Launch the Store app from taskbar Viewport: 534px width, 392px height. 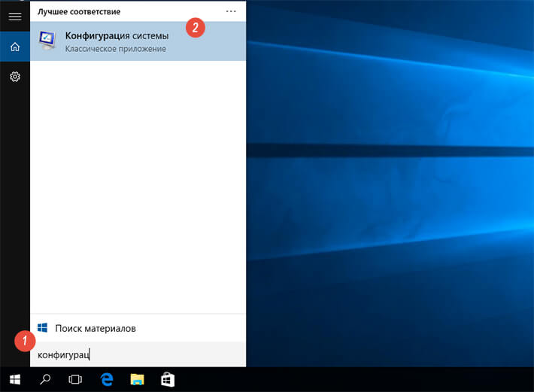pyautogui.click(x=168, y=379)
